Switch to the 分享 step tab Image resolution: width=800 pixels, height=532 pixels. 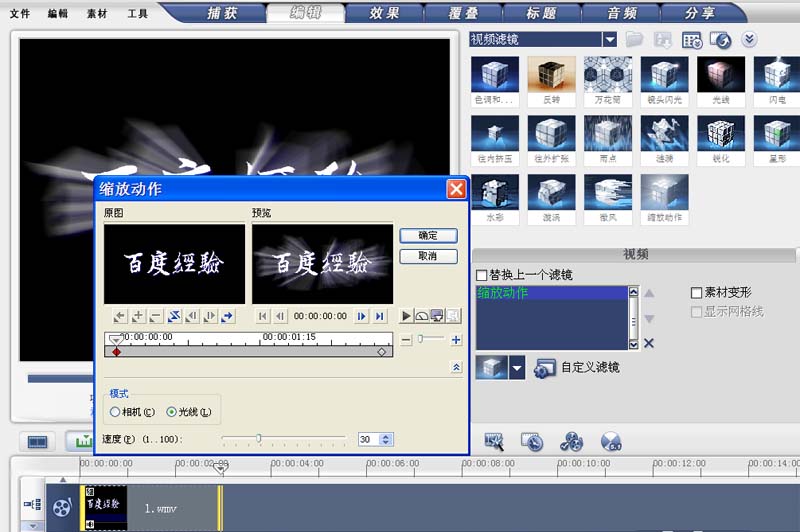pyautogui.click(x=700, y=13)
